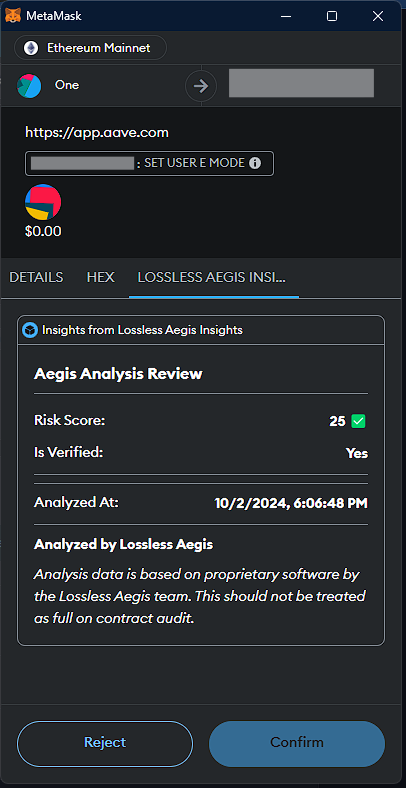Click the Is Verified value Yes

point(357,453)
